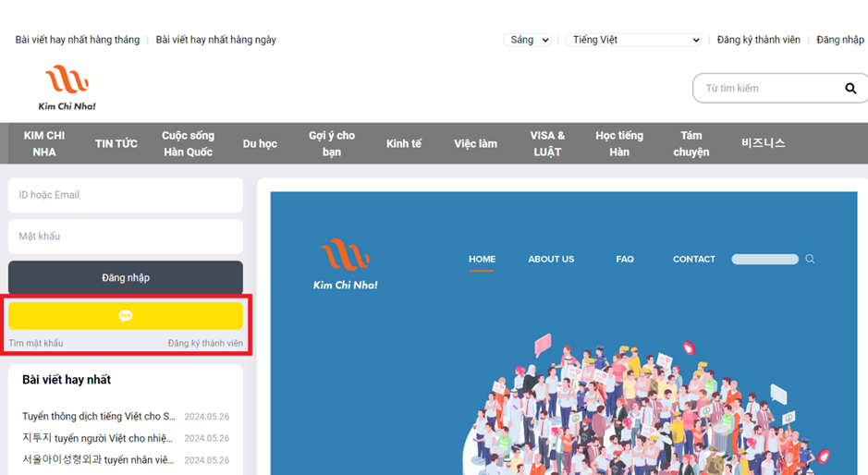Click HOME in the blue banner
Viewport: 868px width, 475px height.
[483, 259]
